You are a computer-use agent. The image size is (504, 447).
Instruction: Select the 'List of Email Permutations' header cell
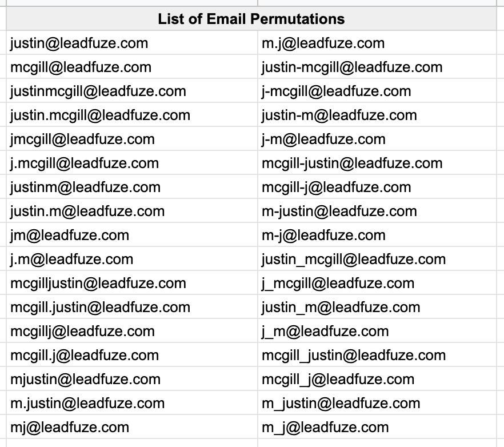coord(251,19)
